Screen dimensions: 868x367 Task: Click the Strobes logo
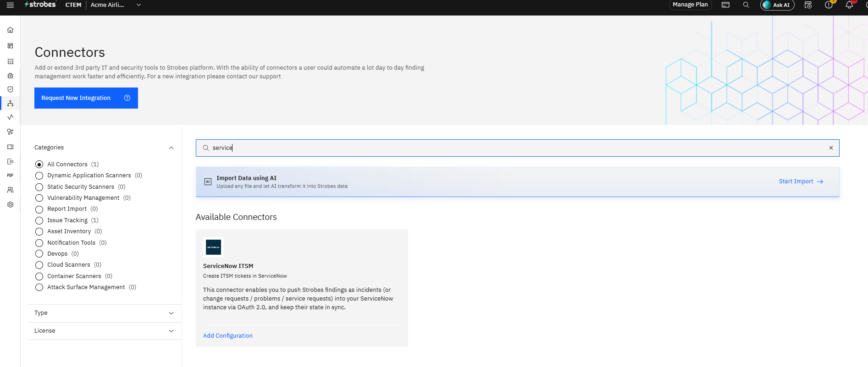click(x=40, y=5)
